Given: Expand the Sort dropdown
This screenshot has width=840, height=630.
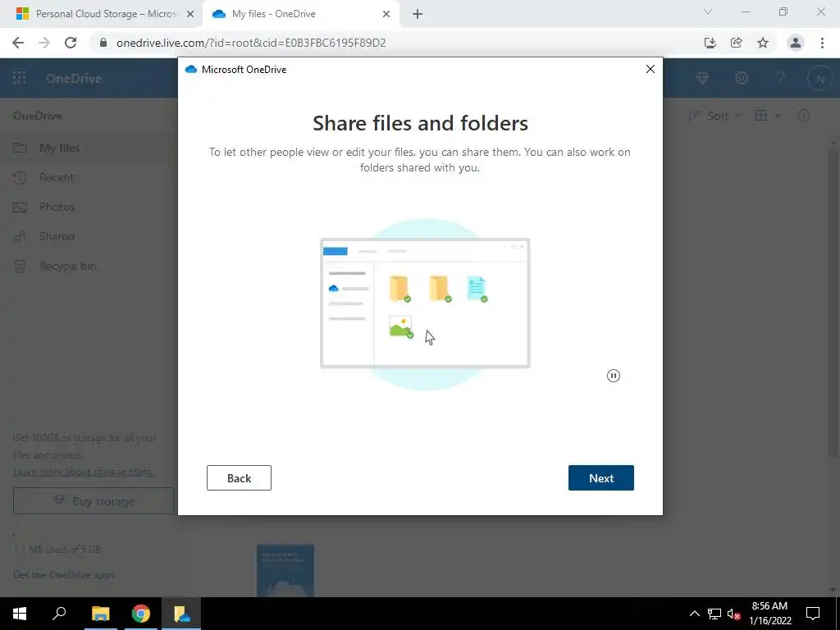Looking at the screenshot, I should point(715,116).
